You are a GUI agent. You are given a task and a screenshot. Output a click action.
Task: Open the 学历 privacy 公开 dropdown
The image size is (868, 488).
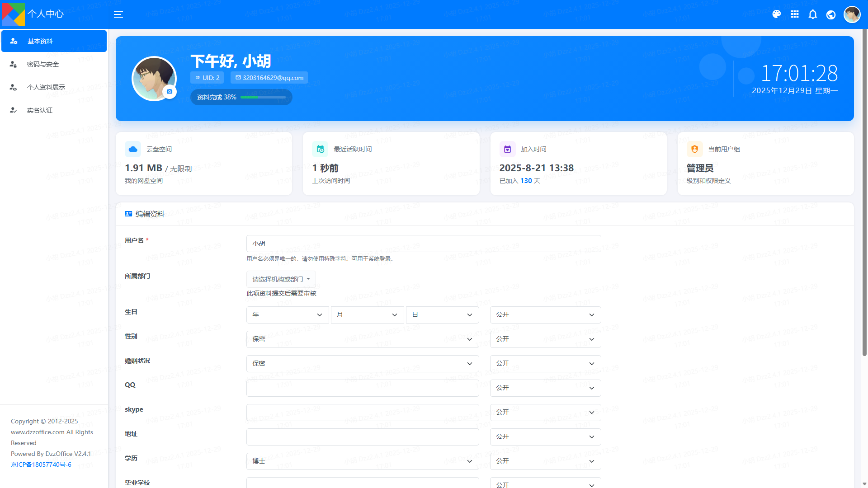click(545, 461)
